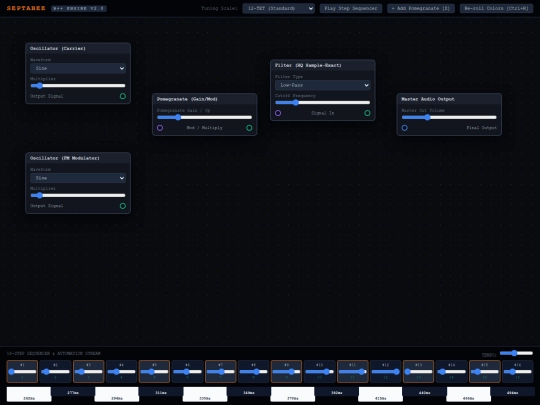
Task: Play the white 262Hz piano key
Action: point(29,394)
